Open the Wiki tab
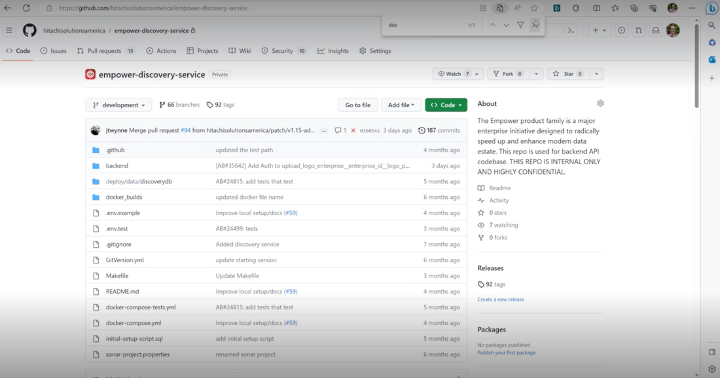This screenshot has width=720, height=378. coord(240,51)
